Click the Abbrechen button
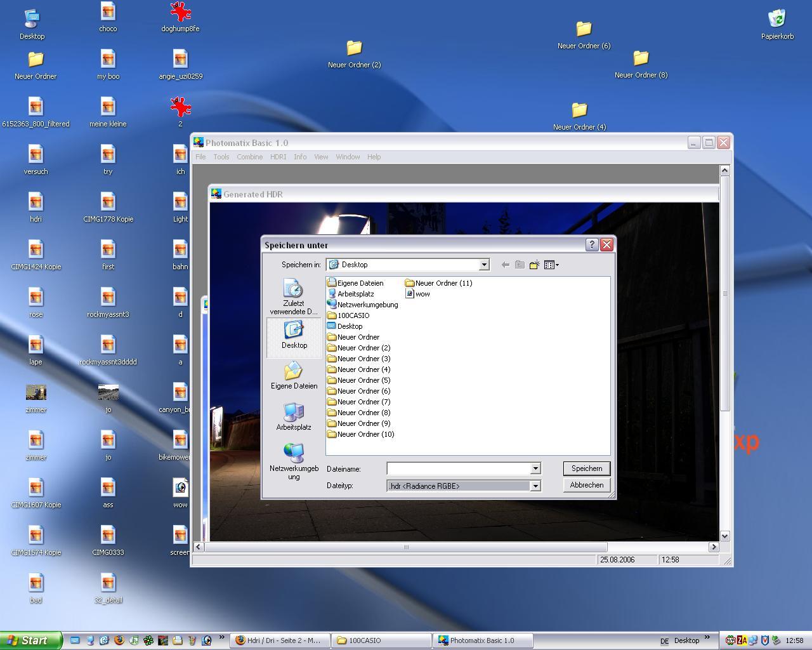812x650 pixels. pos(587,485)
